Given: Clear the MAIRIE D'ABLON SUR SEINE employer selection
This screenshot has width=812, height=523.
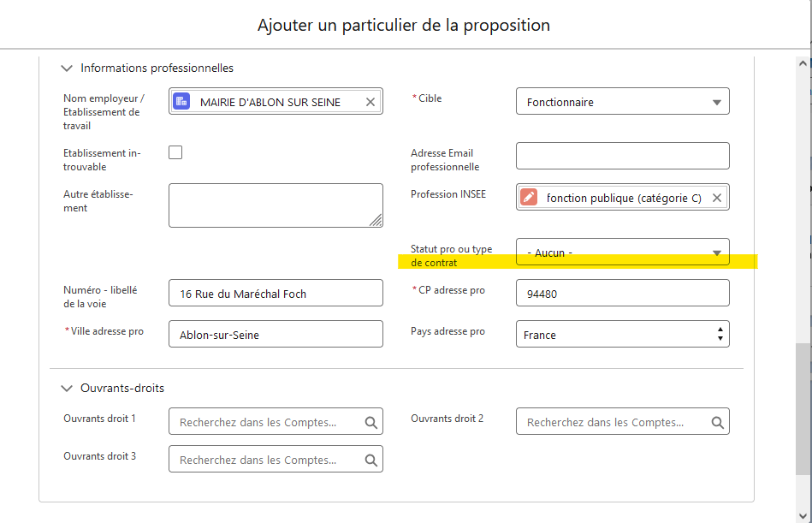Looking at the screenshot, I should [370, 102].
